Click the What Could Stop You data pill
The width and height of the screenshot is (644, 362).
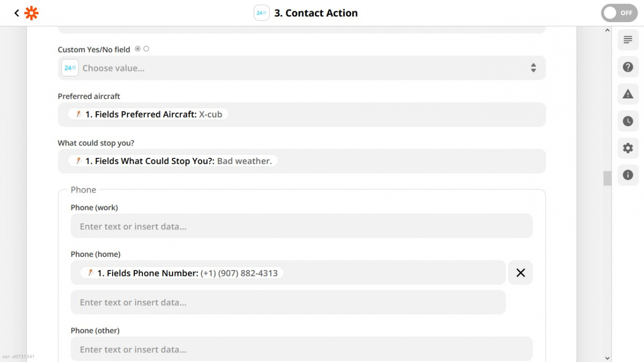tap(173, 161)
